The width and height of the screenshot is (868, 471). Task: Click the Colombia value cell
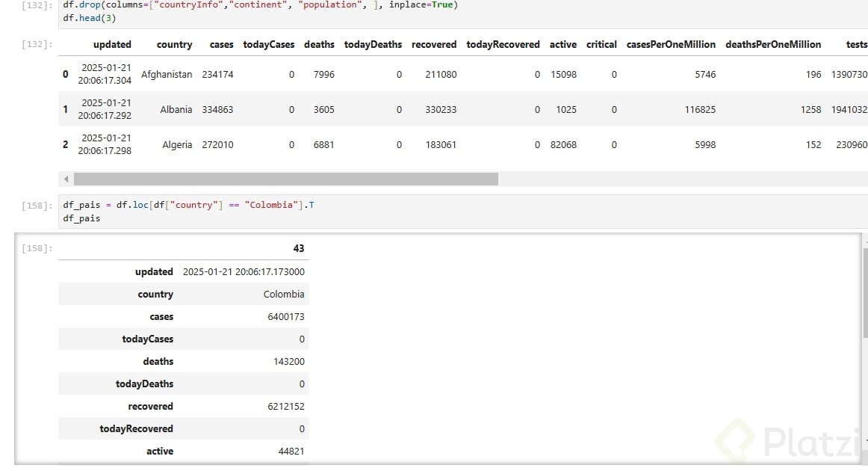tap(284, 295)
